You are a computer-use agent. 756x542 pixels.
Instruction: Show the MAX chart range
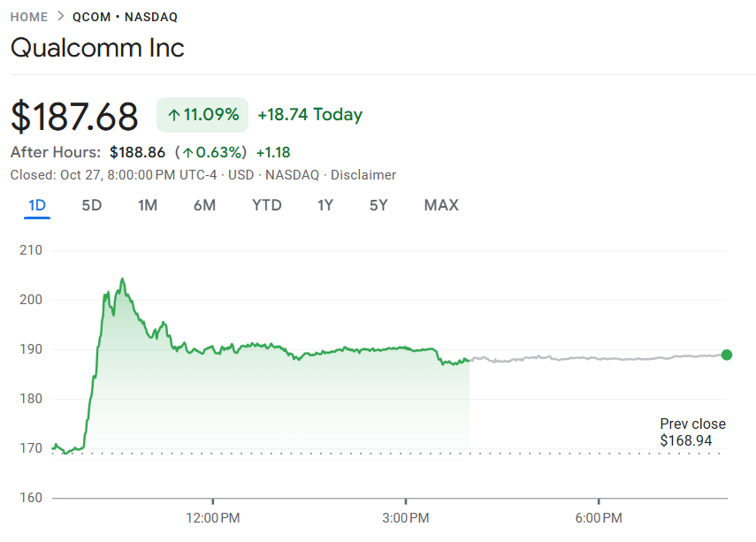point(441,205)
